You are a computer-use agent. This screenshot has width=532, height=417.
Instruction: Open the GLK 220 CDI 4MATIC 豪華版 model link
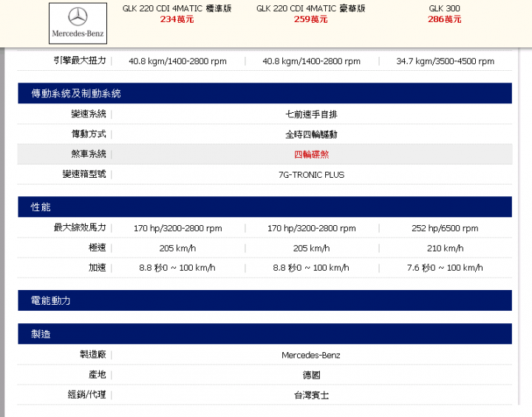coord(311,8)
